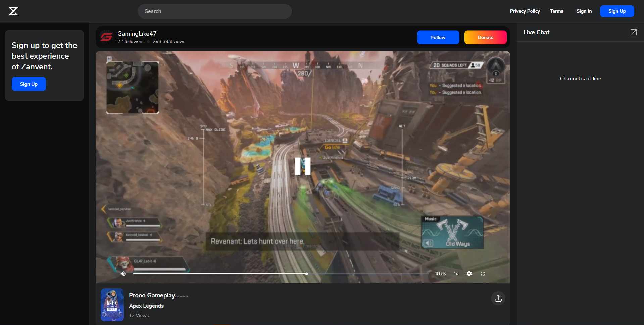Open GamingLike47's channel avatar
644x325 pixels.
[x=106, y=37]
